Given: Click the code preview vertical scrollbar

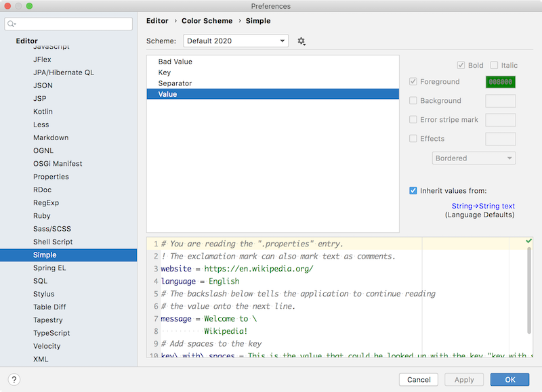Looking at the screenshot, I should pos(530,291).
